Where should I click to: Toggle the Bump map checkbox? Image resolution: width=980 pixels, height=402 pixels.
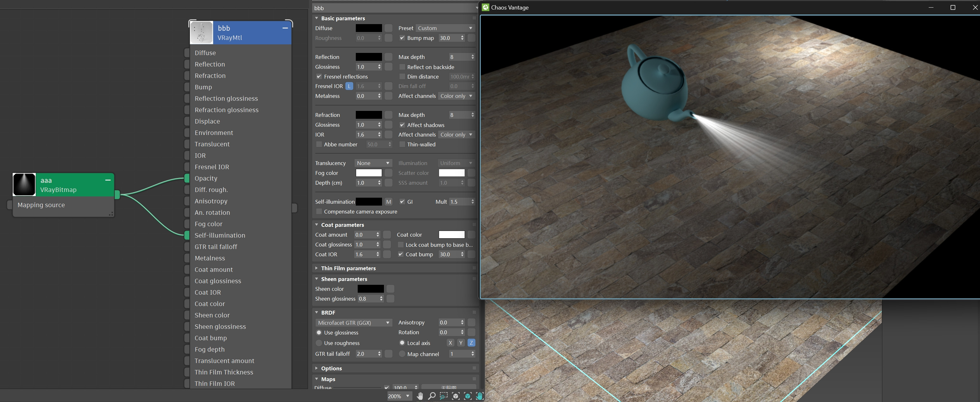[402, 38]
